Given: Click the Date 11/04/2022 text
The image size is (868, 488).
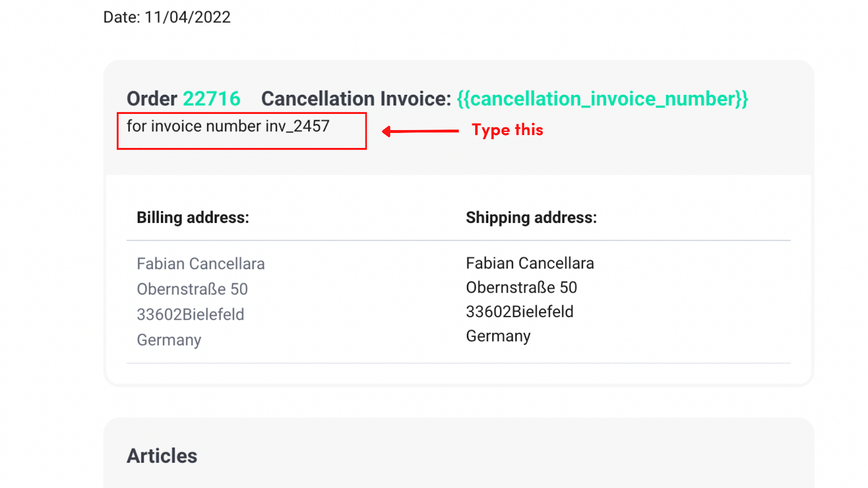Looking at the screenshot, I should coord(167,17).
